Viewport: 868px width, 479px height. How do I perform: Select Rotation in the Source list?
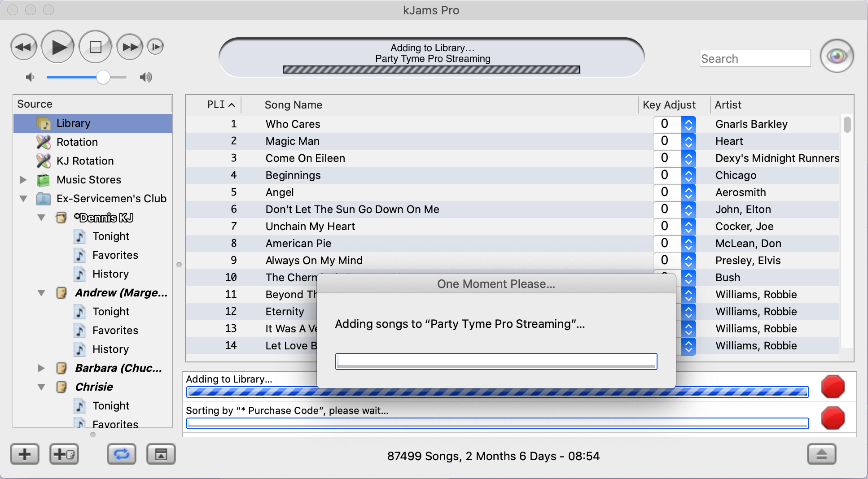77,142
